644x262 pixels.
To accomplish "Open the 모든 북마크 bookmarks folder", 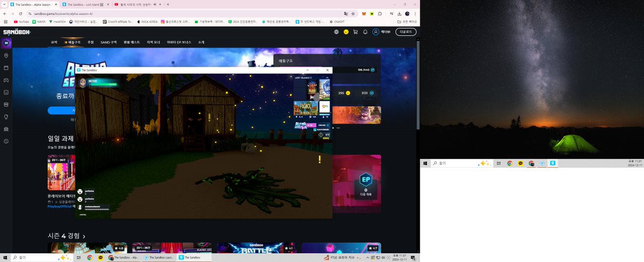I will coord(407,22).
